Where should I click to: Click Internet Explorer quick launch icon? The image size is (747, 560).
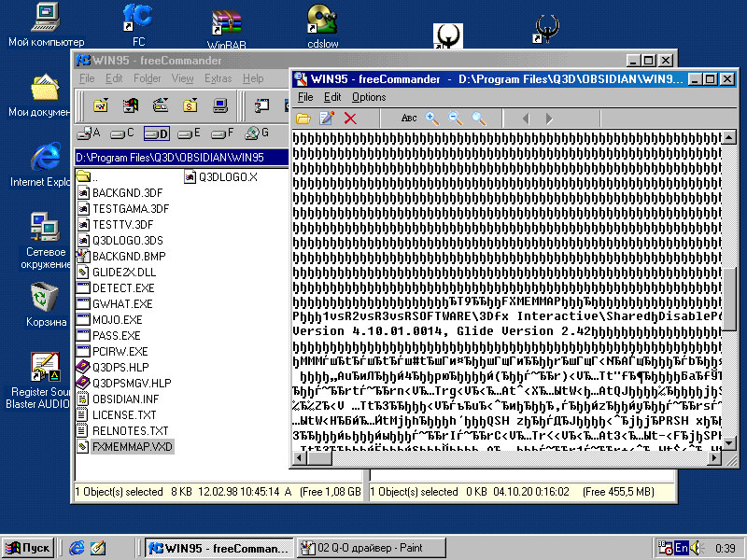click(77, 548)
